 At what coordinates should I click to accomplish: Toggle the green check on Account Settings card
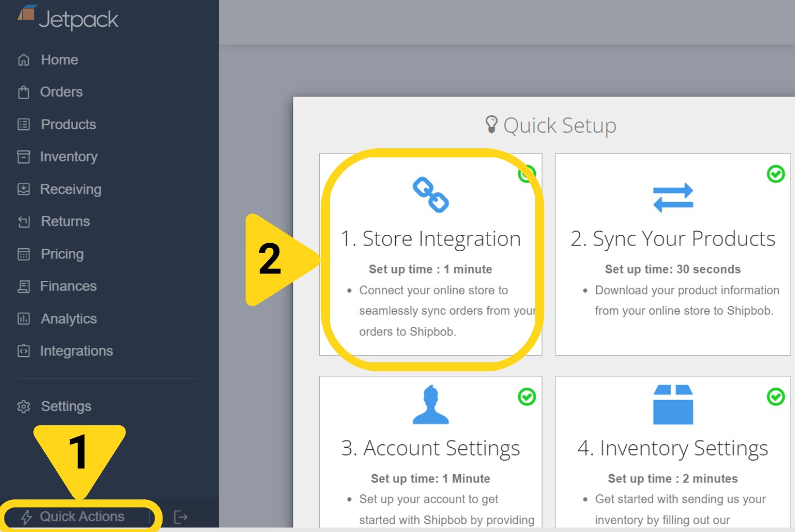526,398
